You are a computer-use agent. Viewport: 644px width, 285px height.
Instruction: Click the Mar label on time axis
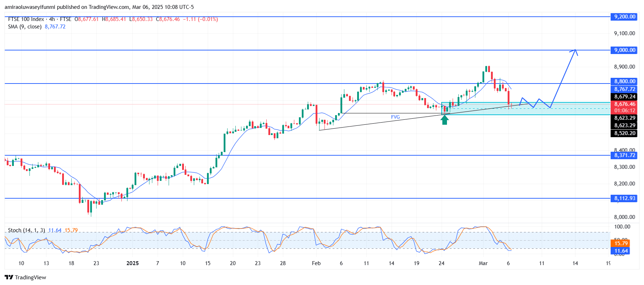coord(483,263)
